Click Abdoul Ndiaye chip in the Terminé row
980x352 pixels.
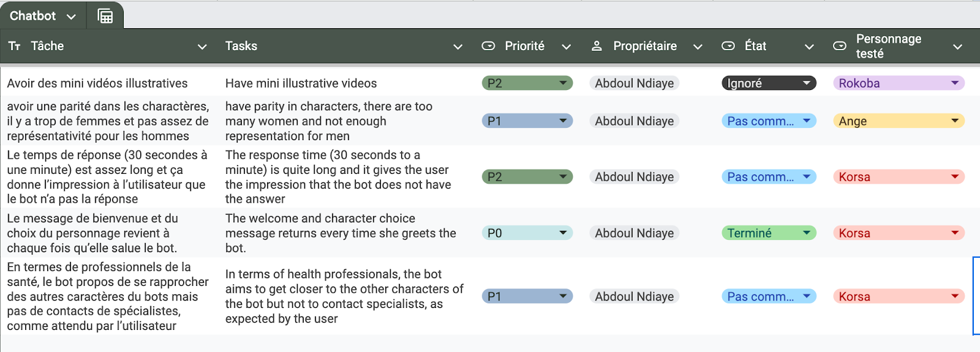point(634,233)
